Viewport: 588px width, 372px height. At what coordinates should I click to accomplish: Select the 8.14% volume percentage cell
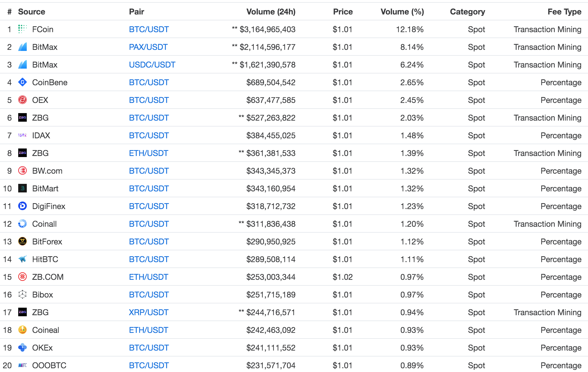click(412, 47)
